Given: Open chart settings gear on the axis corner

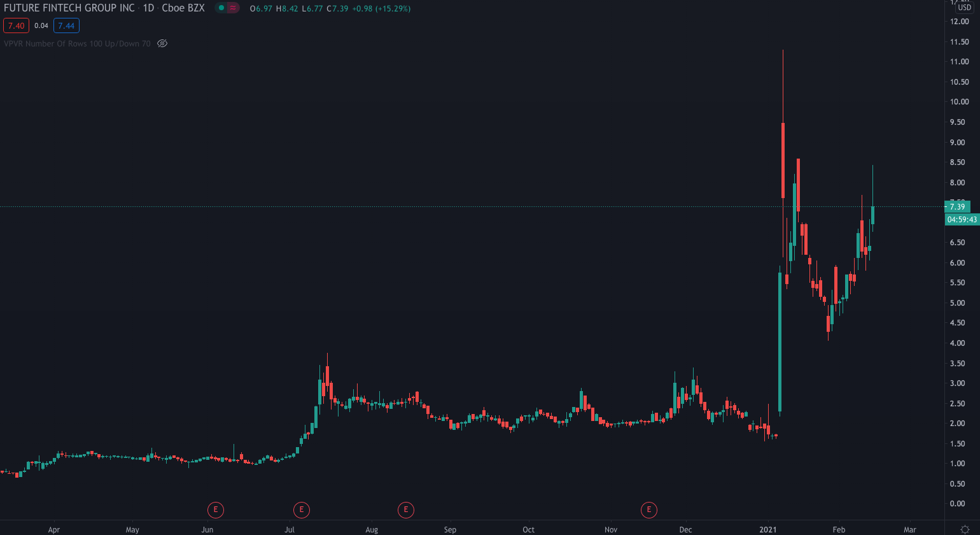Looking at the screenshot, I should [965, 530].
